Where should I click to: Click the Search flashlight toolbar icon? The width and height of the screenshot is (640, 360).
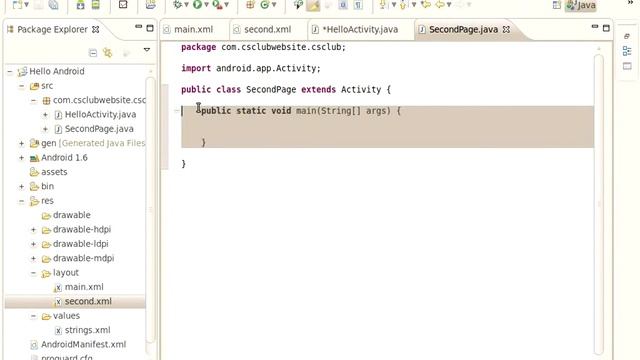pyautogui.click(x=298, y=5)
